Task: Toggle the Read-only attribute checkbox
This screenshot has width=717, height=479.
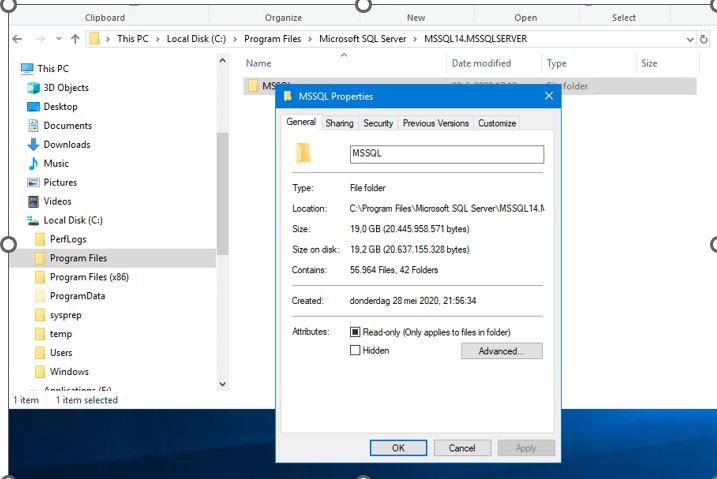Action: tap(355, 332)
